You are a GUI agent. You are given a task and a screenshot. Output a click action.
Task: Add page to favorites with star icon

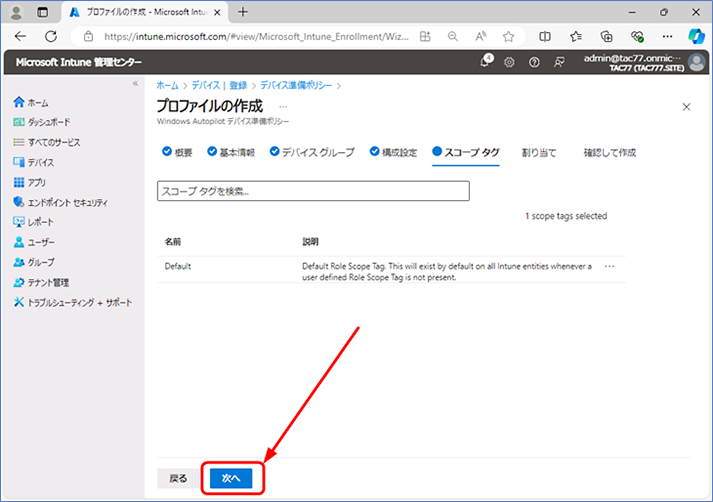[508, 36]
